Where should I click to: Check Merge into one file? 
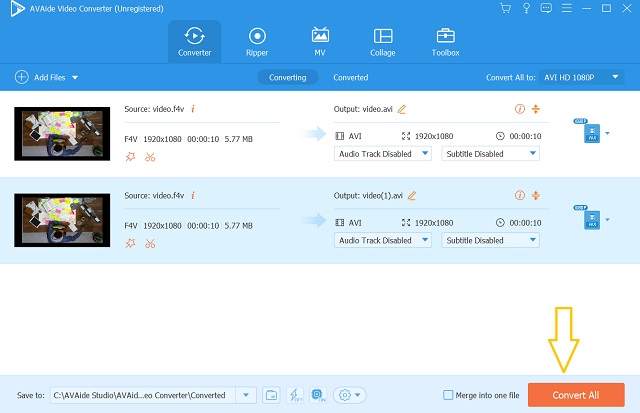point(448,395)
